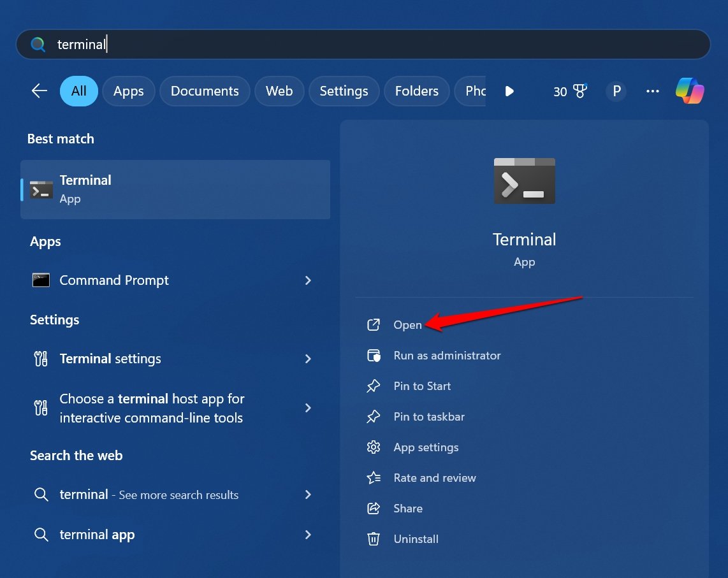Viewport: 728px width, 578px height.
Task: Select Pin to taskbar
Action: [x=429, y=417]
